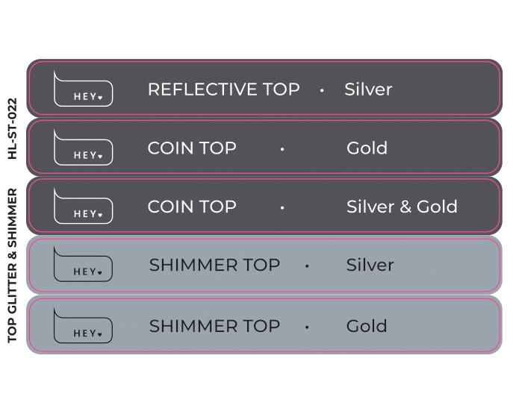Click COIN TOP text on the Gold label
Viewport: 513px width, 420px height.
tap(192, 148)
